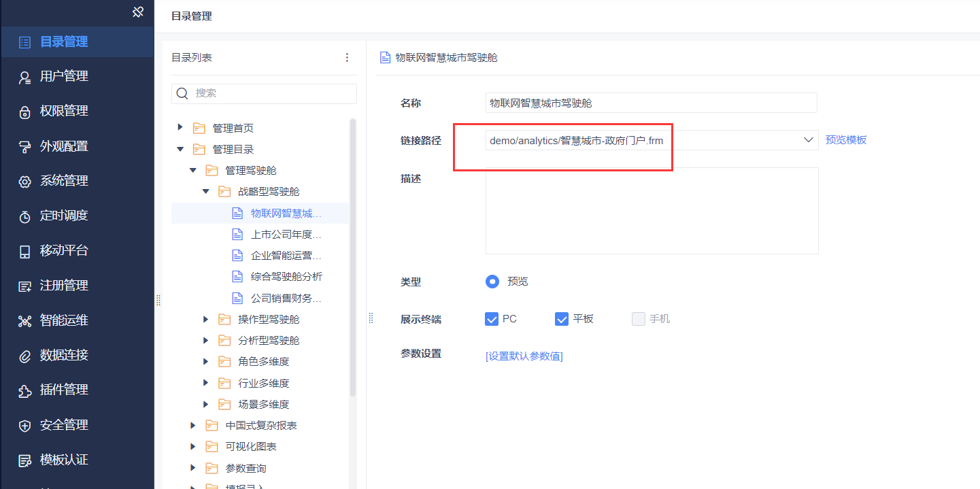Viewport: 980px width, 489px height.
Task: Toggle the 平板 checkbox
Action: click(x=562, y=319)
